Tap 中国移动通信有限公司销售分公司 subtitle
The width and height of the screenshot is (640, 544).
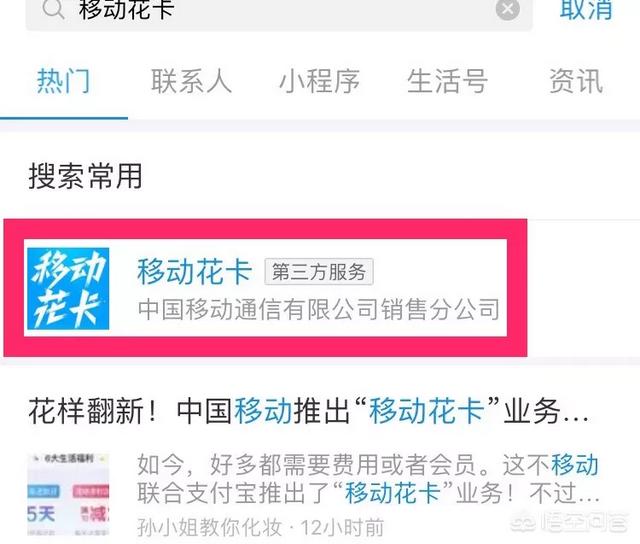click(319, 309)
